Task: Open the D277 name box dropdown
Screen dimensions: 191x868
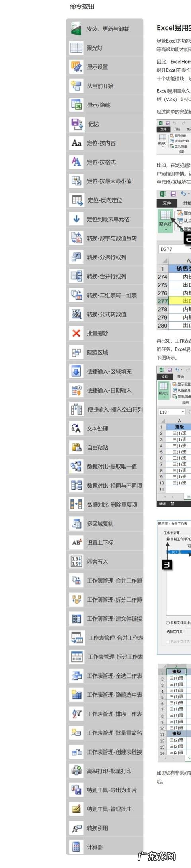Action: pyautogui.click(x=189, y=249)
